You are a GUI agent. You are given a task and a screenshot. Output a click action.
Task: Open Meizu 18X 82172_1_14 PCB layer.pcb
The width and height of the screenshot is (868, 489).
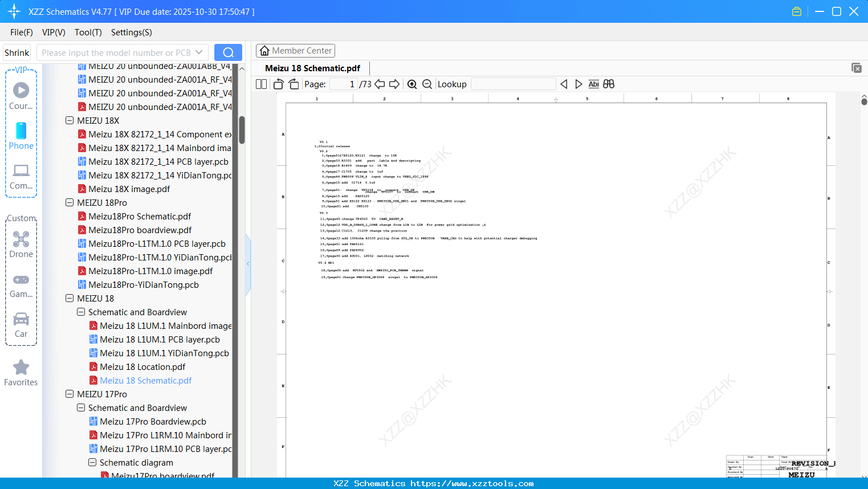[153, 162]
